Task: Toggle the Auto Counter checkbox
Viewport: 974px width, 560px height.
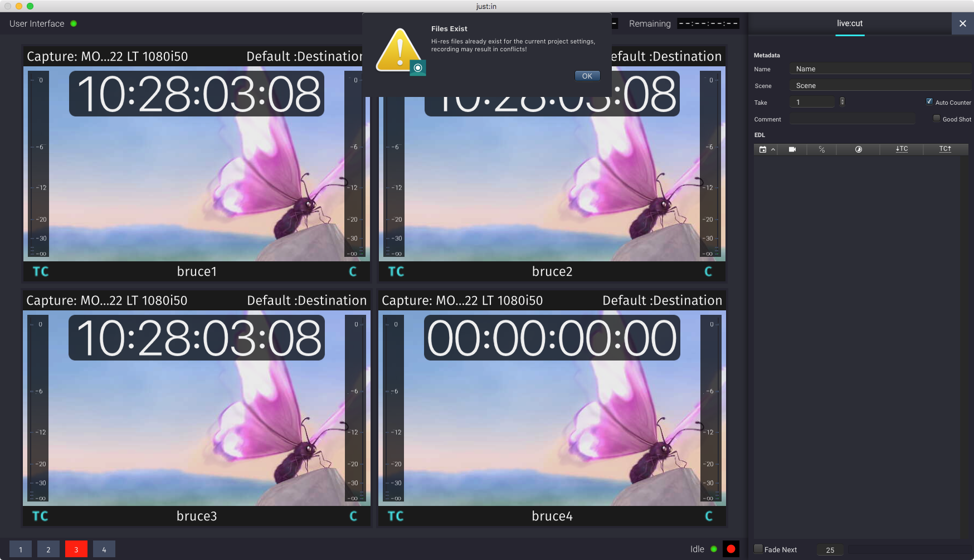Action: (929, 101)
